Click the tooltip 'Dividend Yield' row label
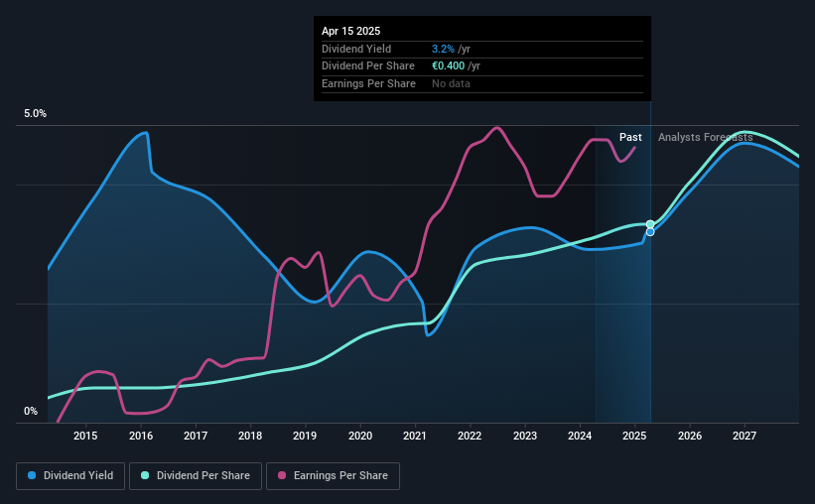Screen dimensions: 815x504 tap(356, 49)
